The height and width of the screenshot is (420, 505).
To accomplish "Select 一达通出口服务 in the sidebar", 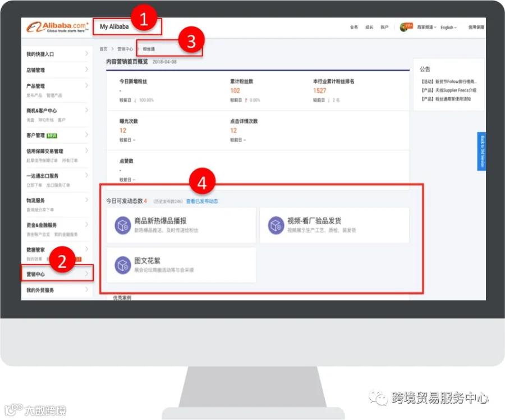I will pyautogui.click(x=43, y=176).
